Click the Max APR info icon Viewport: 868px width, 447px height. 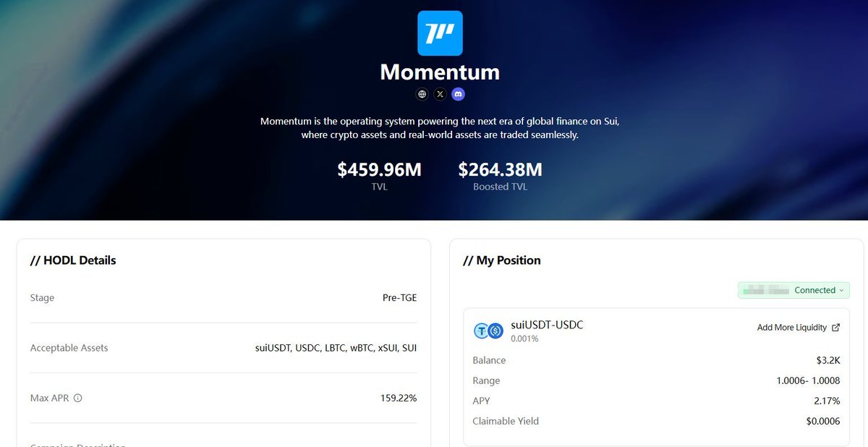click(x=78, y=398)
